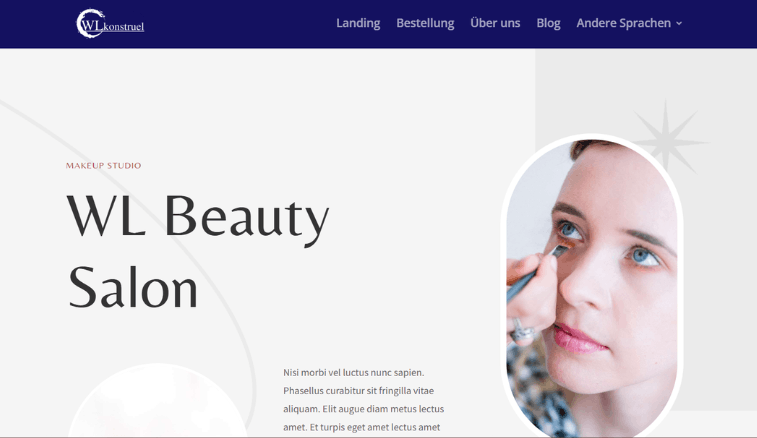This screenshot has width=757, height=438.
Task: Click the round image at bottom left
Action: pos(157,401)
